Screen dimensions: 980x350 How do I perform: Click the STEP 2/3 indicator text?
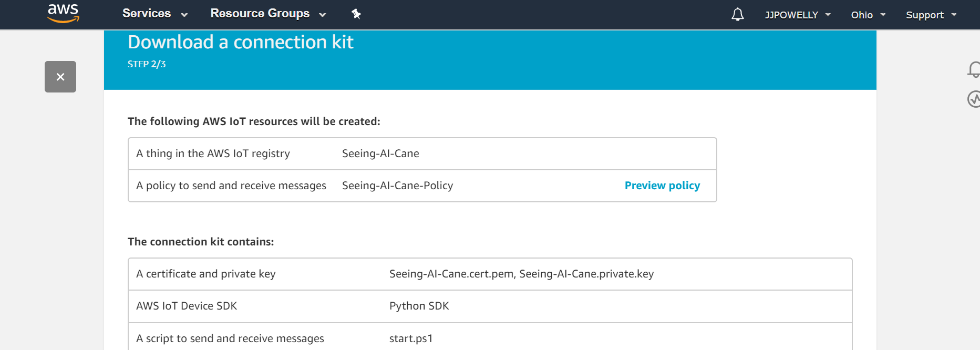coord(147,64)
